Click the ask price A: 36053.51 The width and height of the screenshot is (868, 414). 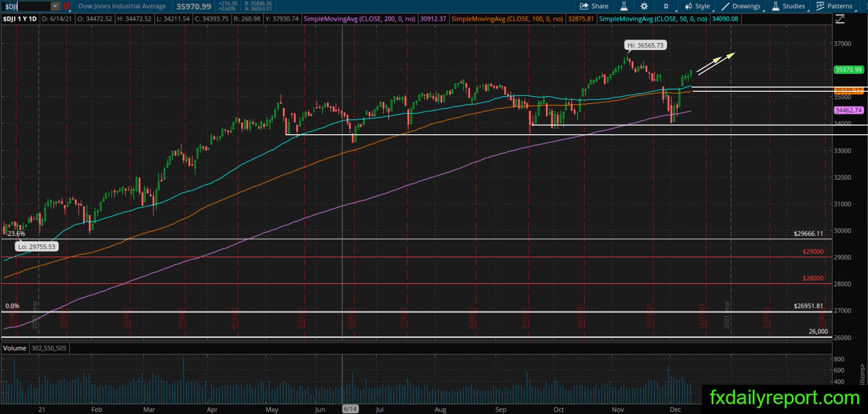pos(258,9)
